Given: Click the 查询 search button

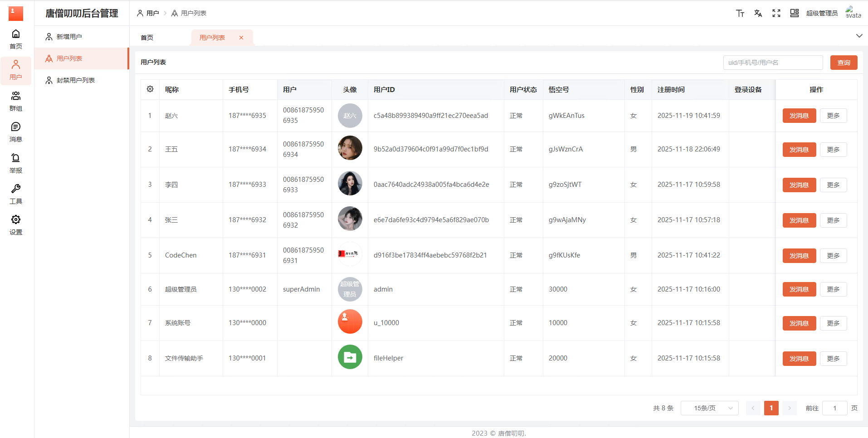Looking at the screenshot, I should pos(844,63).
